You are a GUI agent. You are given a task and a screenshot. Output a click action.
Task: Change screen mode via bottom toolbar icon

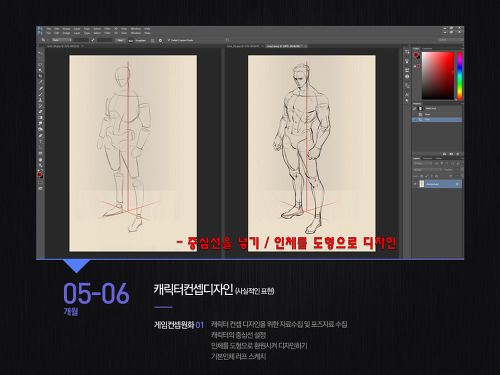tap(41, 189)
